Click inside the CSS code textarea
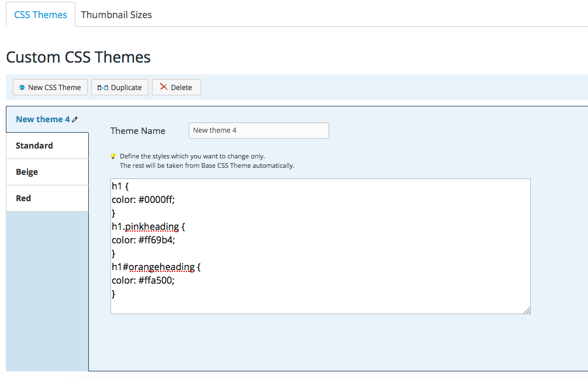 320,246
